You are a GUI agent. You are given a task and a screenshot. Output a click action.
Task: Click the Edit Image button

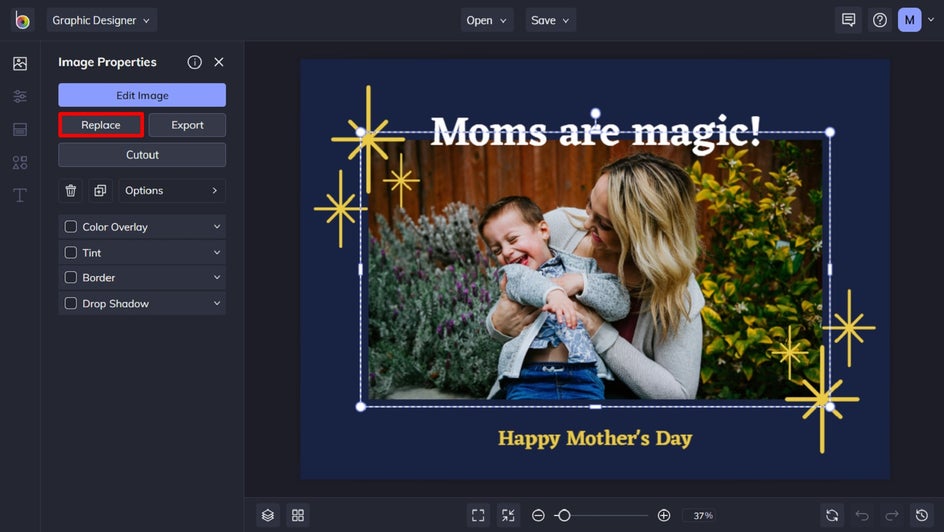pos(142,95)
